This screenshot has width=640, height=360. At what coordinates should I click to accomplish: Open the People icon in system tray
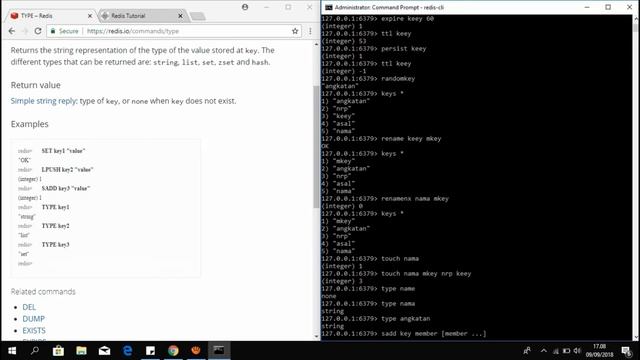coord(527,350)
